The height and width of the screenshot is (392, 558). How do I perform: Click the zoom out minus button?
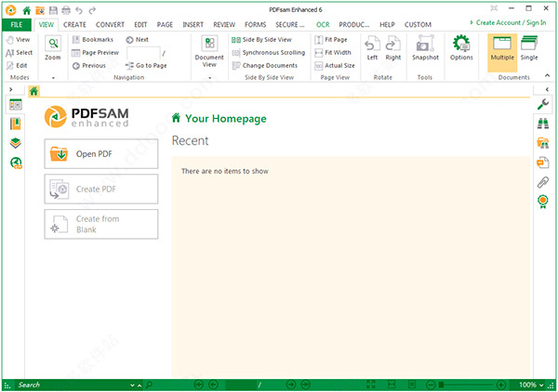coord(431,385)
